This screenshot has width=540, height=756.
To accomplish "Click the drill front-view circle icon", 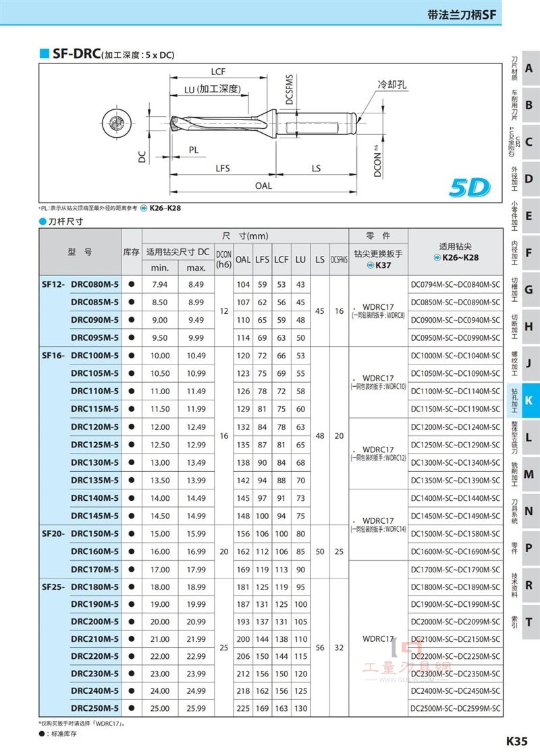I will coord(115,124).
